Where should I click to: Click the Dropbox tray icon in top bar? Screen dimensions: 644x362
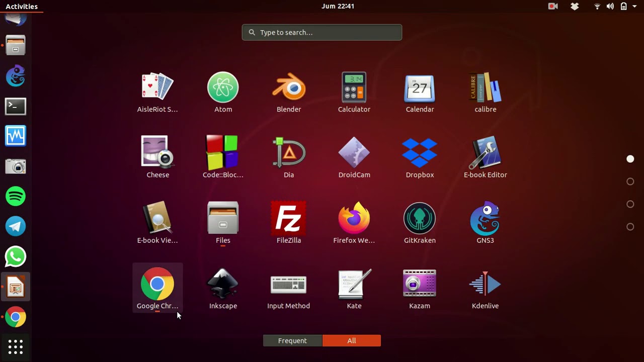[575, 7]
